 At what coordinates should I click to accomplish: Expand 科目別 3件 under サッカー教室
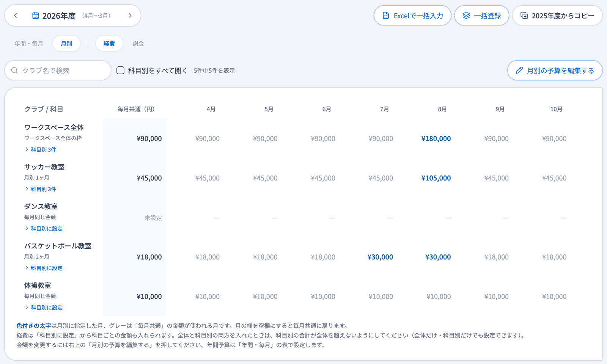click(41, 189)
